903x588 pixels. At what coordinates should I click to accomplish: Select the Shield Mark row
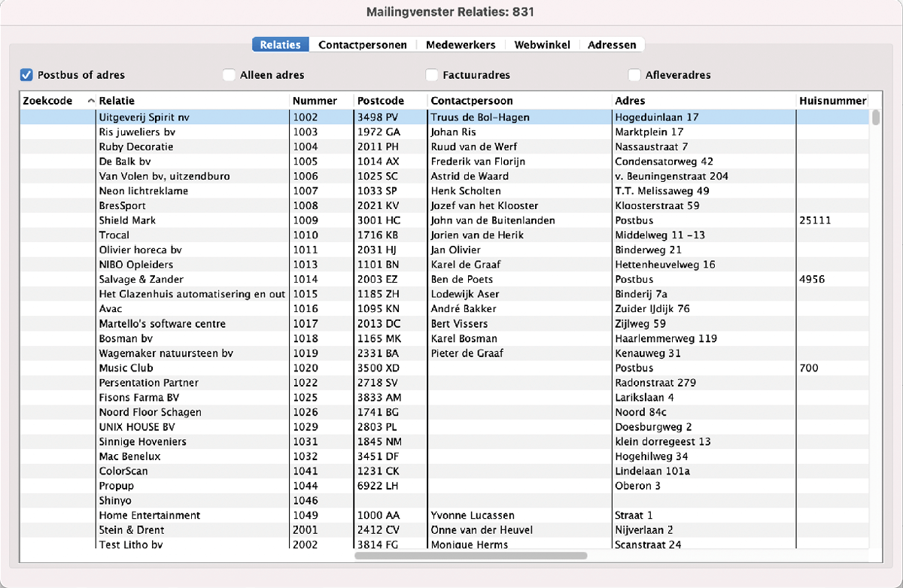444,220
